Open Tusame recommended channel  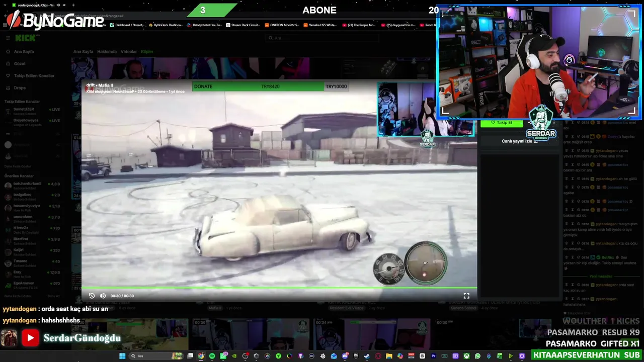[x=32, y=262]
